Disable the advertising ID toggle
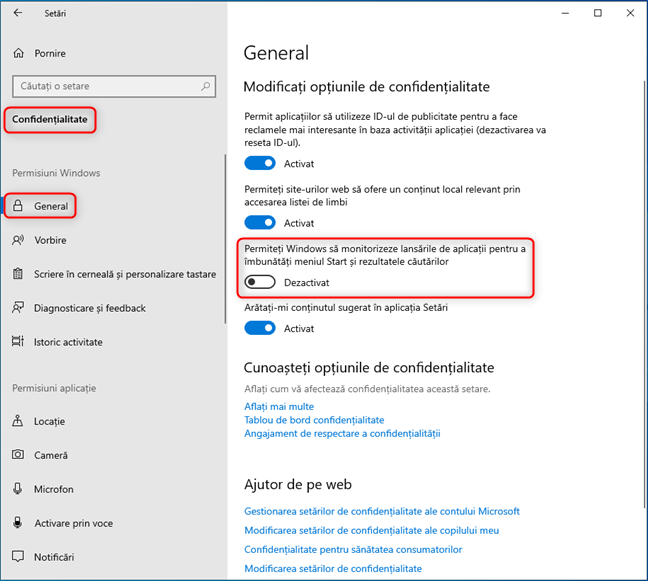 coord(260,163)
